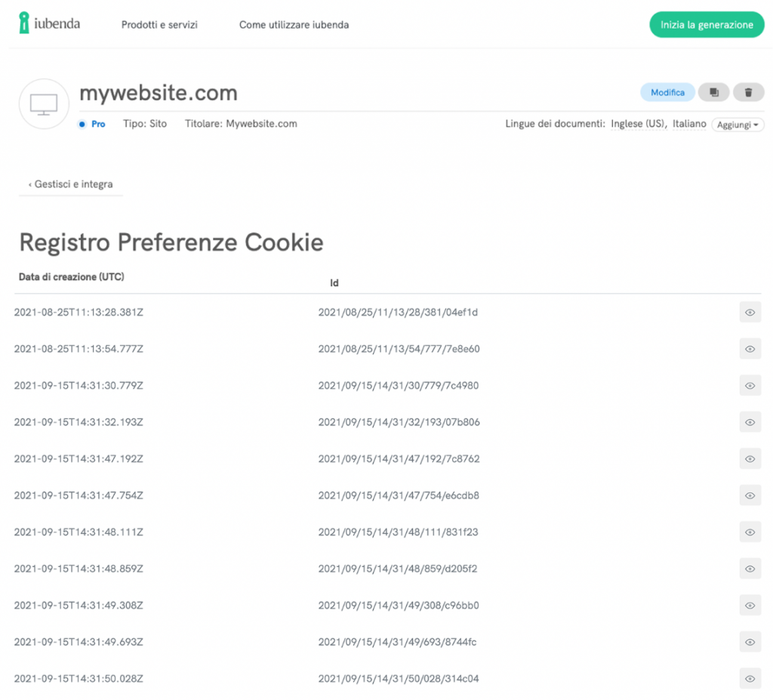Click the website monitor avatar icon

point(43,103)
